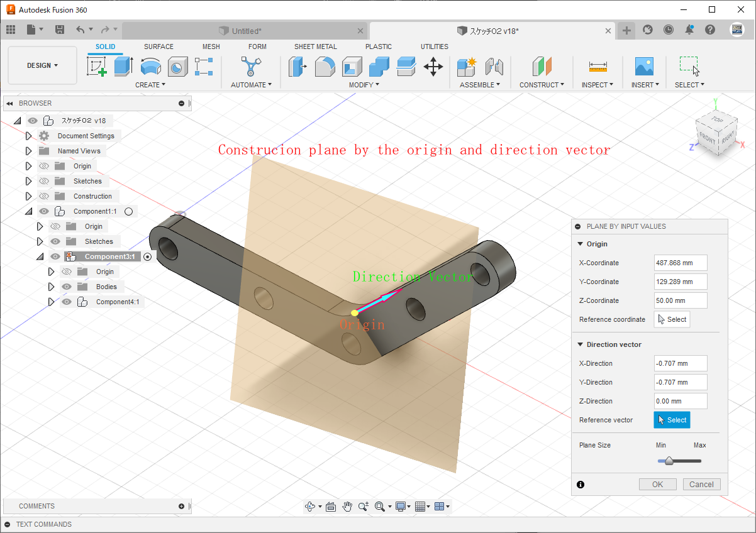Click the X-Coordinate input field

[x=680, y=263]
